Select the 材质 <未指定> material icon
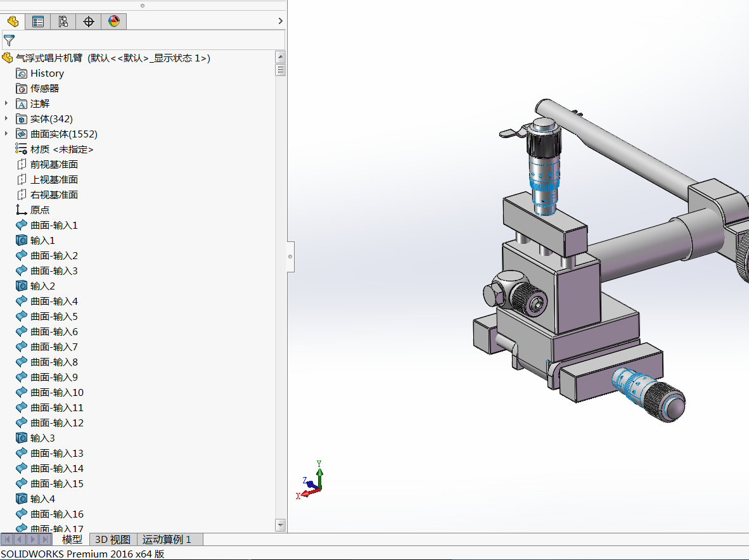Viewport: 749px width, 560px height. point(21,149)
